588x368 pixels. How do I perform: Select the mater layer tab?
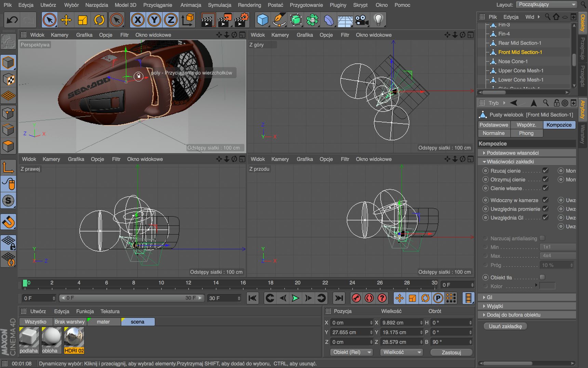[x=103, y=322]
